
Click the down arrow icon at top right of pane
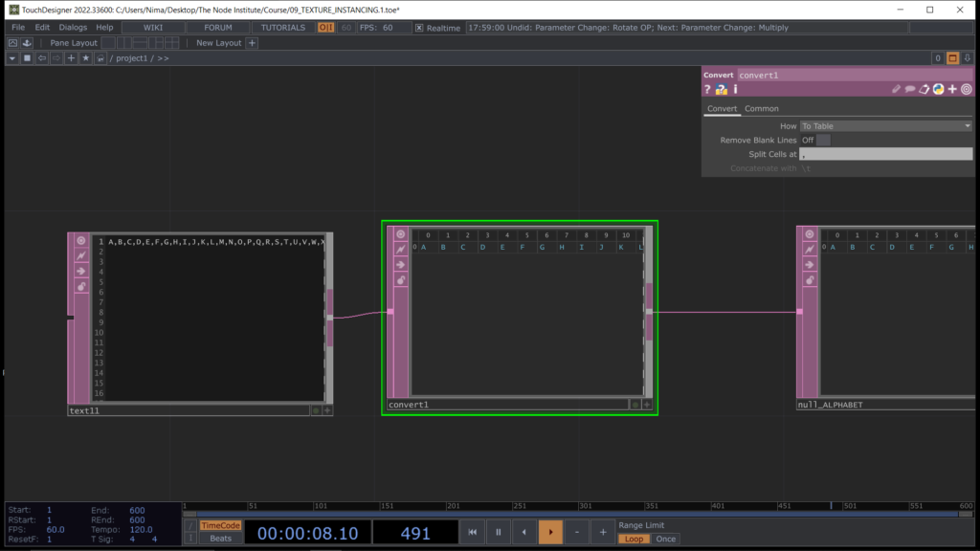pos(967,58)
